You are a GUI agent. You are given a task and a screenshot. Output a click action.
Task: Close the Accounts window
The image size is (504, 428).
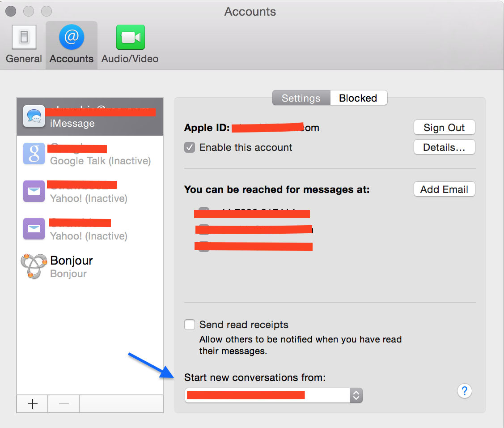pos(11,11)
